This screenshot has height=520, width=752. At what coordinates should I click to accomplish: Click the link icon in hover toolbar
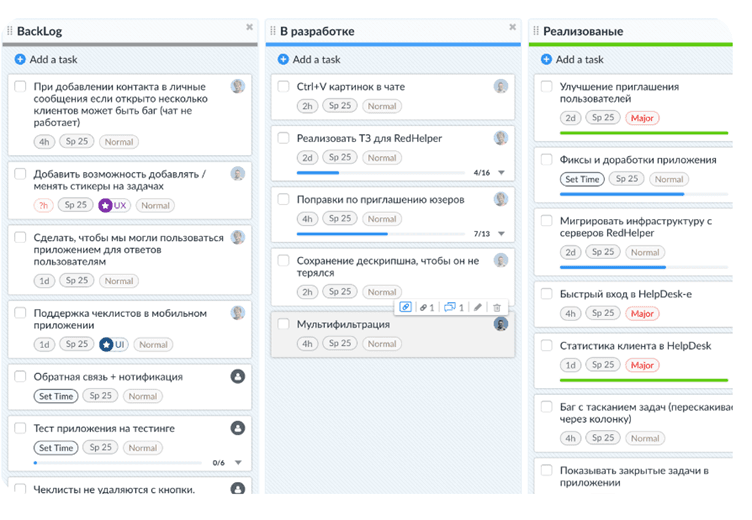point(405,308)
